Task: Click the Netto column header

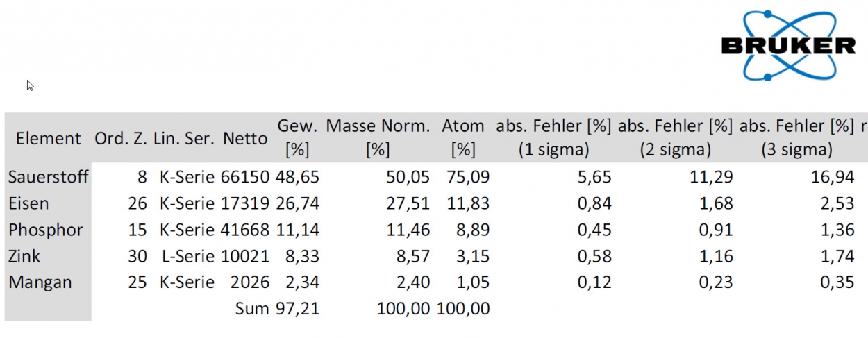Action: click(245, 138)
